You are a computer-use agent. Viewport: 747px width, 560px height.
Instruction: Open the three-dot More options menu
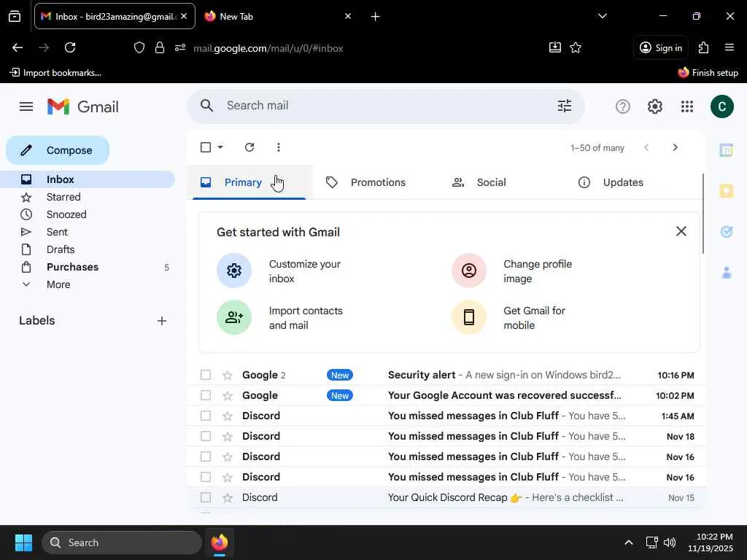pos(278,147)
